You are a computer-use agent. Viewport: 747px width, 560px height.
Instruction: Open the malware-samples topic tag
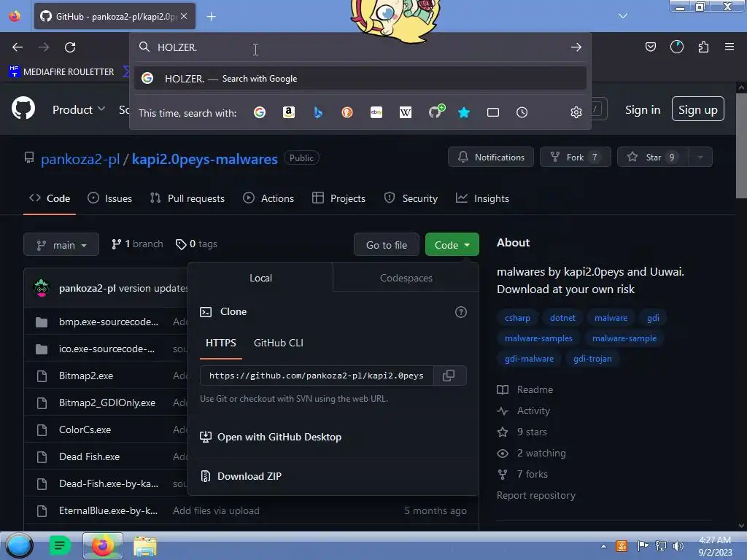coord(538,338)
